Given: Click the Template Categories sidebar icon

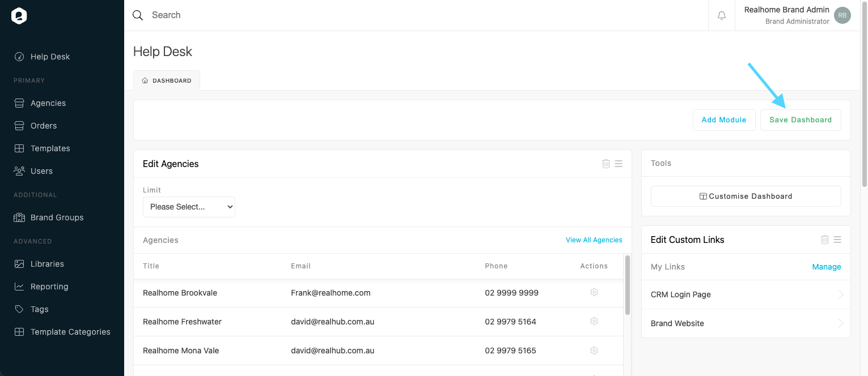Looking at the screenshot, I should tap(19, 332).
